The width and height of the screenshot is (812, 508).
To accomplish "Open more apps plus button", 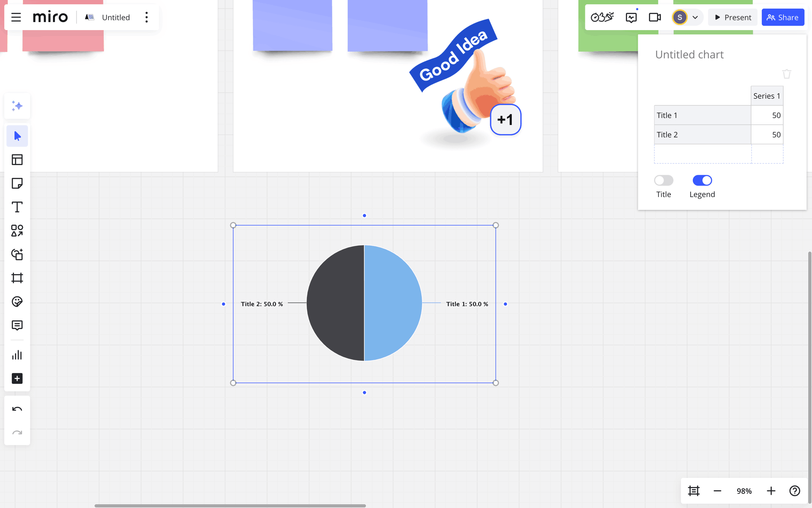I will coord(17,379).
